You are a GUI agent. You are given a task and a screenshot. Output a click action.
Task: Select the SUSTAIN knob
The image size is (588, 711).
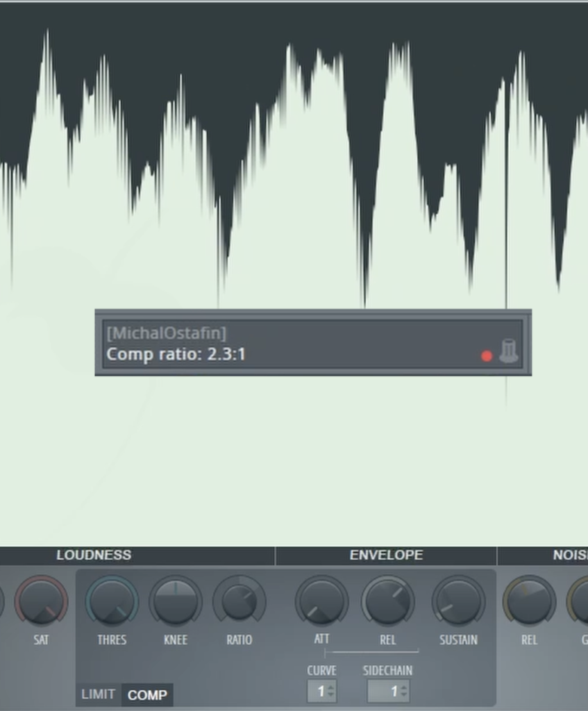pyautogui.click(x=458, y=601)
